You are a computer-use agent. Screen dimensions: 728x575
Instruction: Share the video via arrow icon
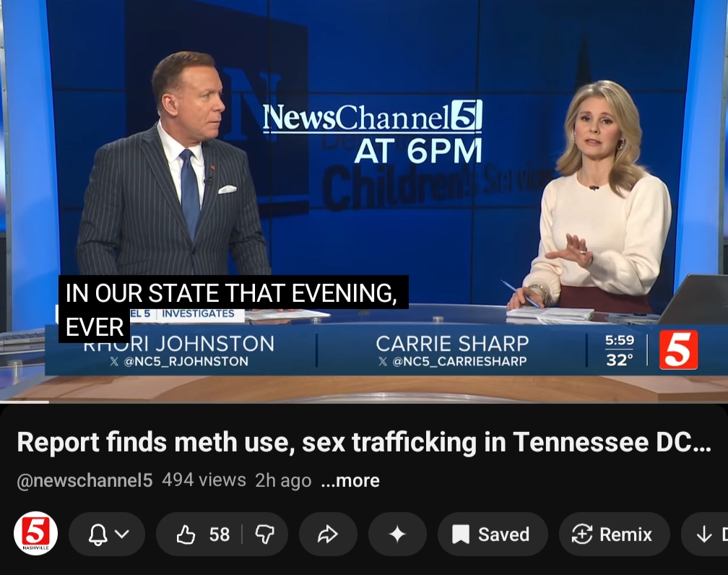pyautogui.click(x=328, y=534)
